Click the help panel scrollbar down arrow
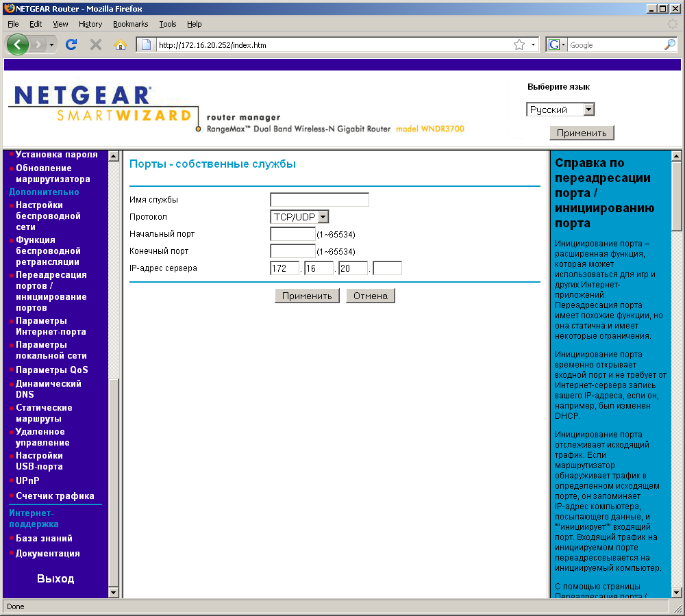 (x=676, y=593)
